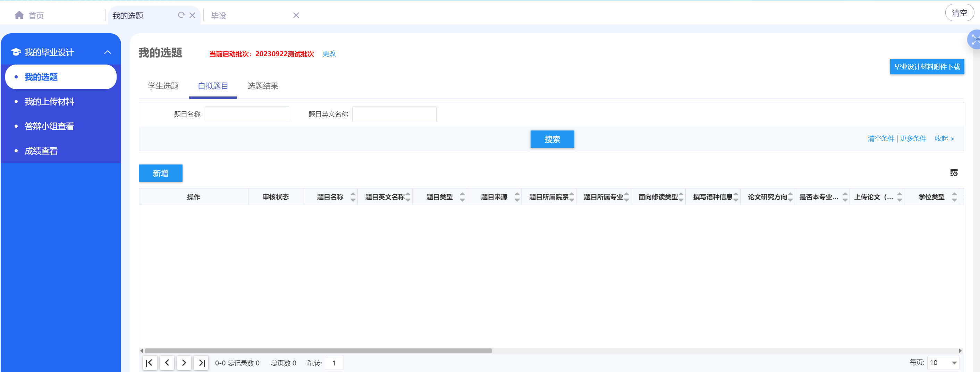980x372 pixels.
Task: Select 我的选题 in sidebar
Action: tap(61, 77)
